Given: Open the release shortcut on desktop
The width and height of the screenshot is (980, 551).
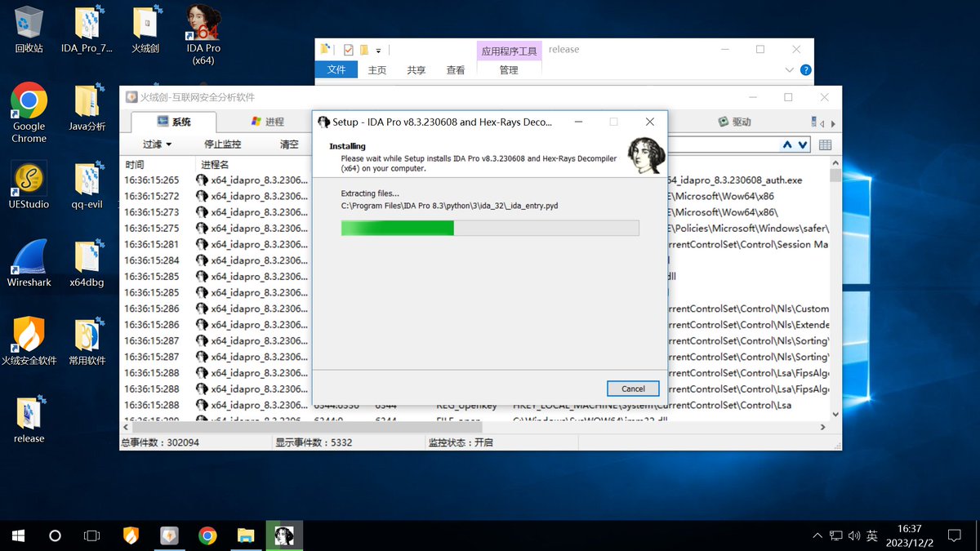Looking at the screenshot, I should [29, 420].
